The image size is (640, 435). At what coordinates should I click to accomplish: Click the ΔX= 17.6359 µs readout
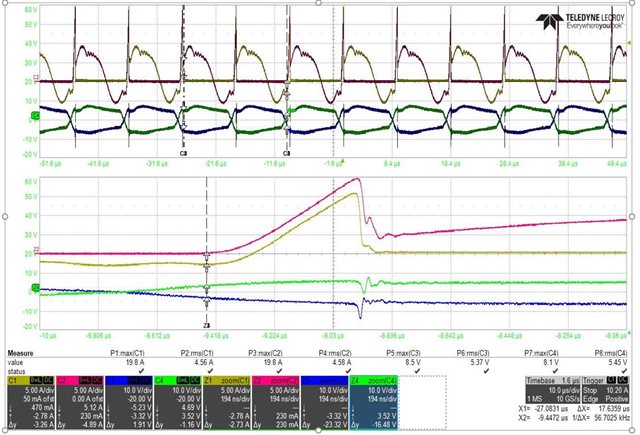pos(602,408)
